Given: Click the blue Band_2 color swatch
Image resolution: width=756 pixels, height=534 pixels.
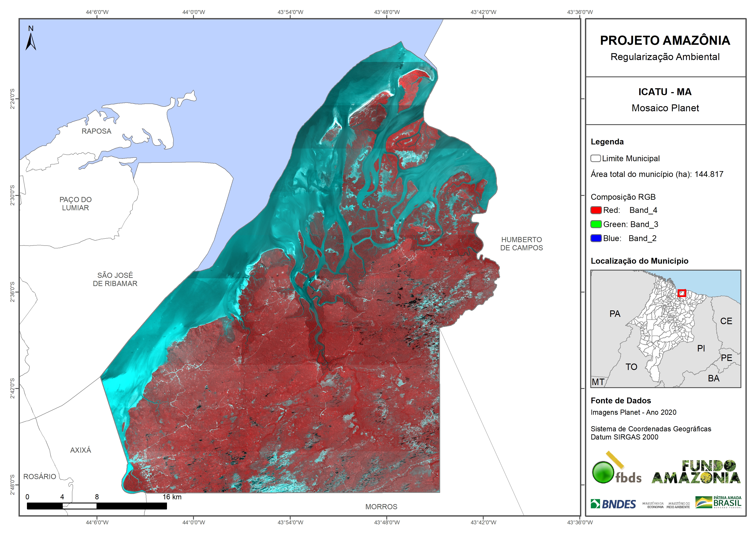Looking at the screenshot, I should [596, 238].
